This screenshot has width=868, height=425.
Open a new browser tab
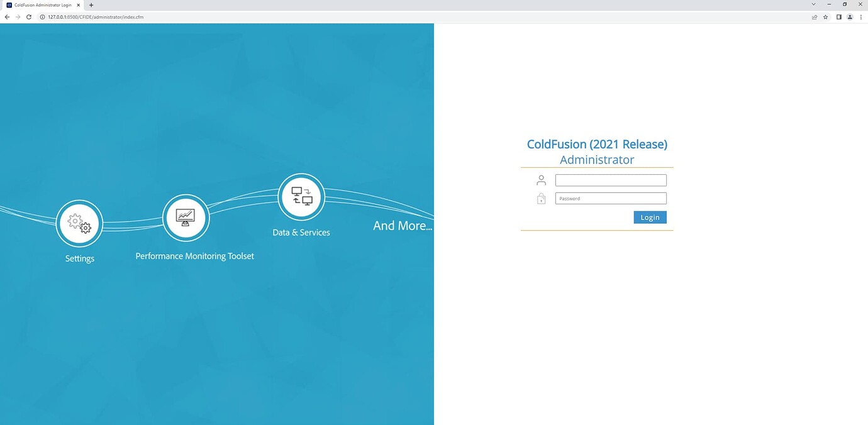(91, 4)
